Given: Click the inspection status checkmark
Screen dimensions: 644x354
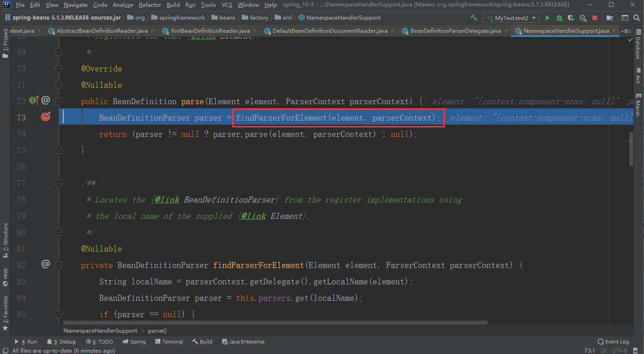Looking at the screenshot, I should (x=630, y=40).
